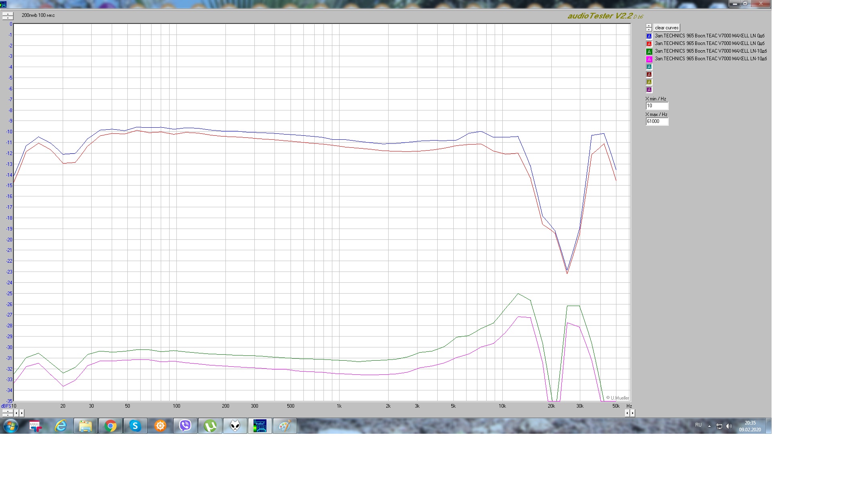Click the dark red empty curve marker
The image size is (868, 488).
(649, 74)
